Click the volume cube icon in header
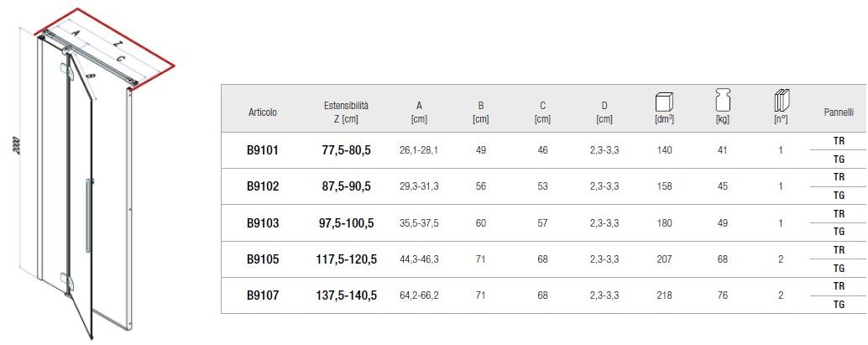Viewport: 868px width, 345px height. coord(665,101)
